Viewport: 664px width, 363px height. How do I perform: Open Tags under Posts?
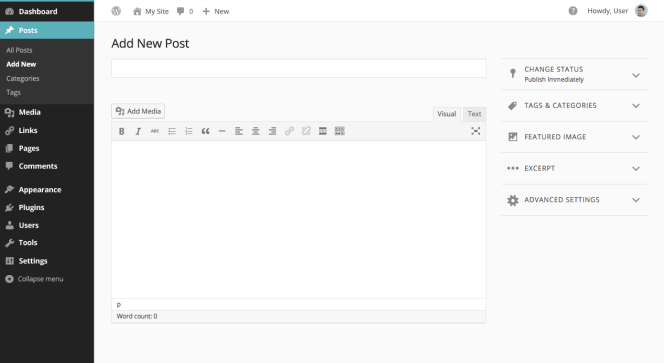click(13, 92)
